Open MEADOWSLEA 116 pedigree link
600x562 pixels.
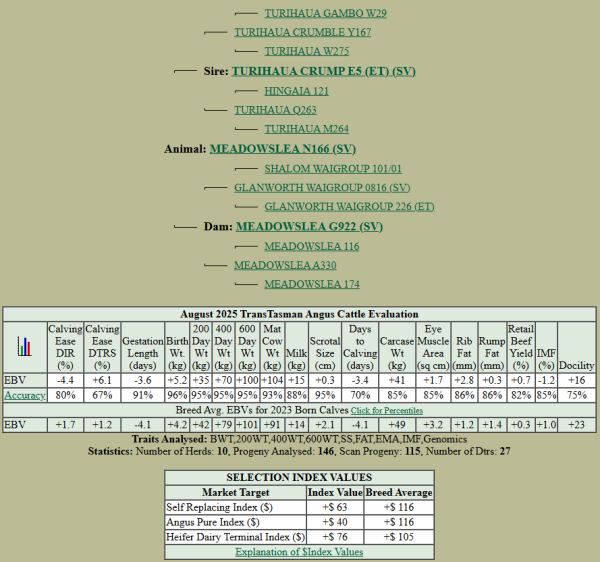pyautogui.click(x=312, y=246)
